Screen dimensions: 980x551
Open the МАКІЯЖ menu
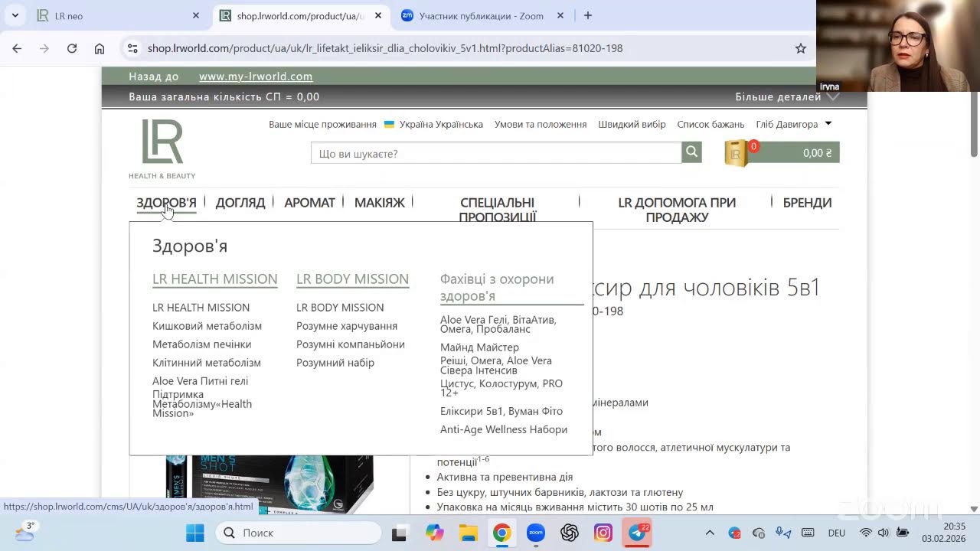click(x=379, y=203)
